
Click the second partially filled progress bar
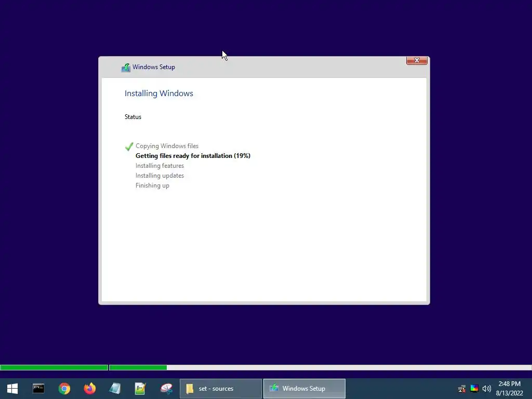pyautogui.click(x=320, y=367)
